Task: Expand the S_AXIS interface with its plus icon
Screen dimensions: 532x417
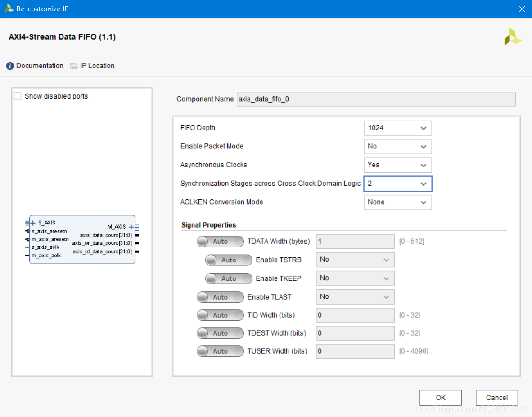Action: point(32,222)
